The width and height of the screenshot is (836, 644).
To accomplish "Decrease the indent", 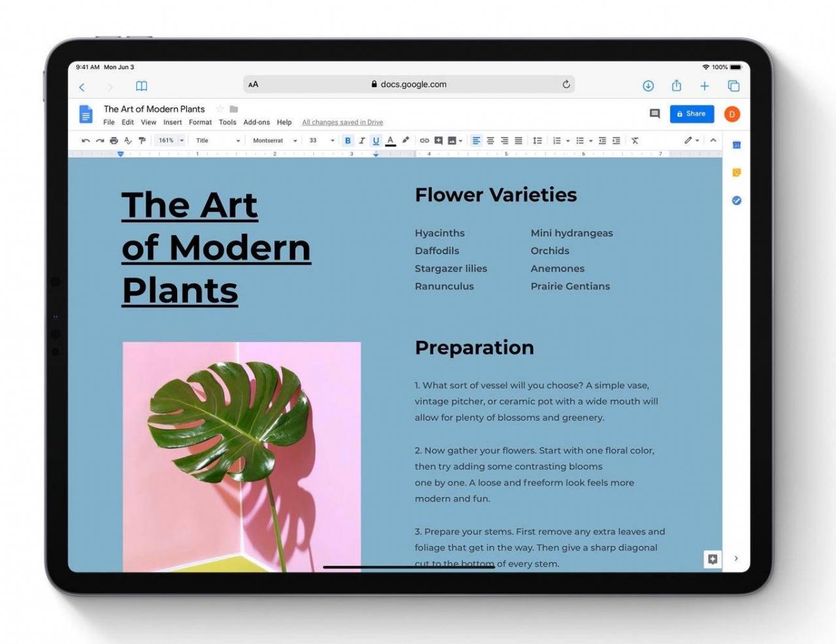I will (602, 140).
